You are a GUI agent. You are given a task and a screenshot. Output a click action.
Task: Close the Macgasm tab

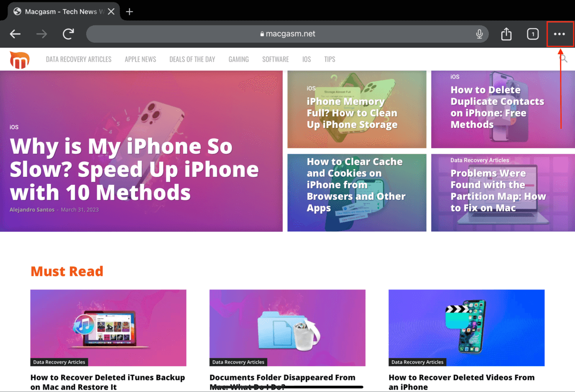111,12
